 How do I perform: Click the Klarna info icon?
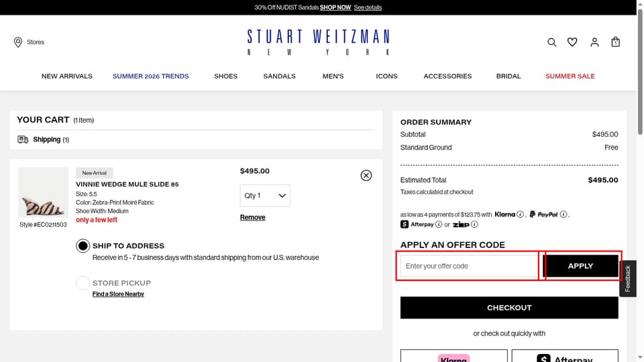(x=520, y=215)
